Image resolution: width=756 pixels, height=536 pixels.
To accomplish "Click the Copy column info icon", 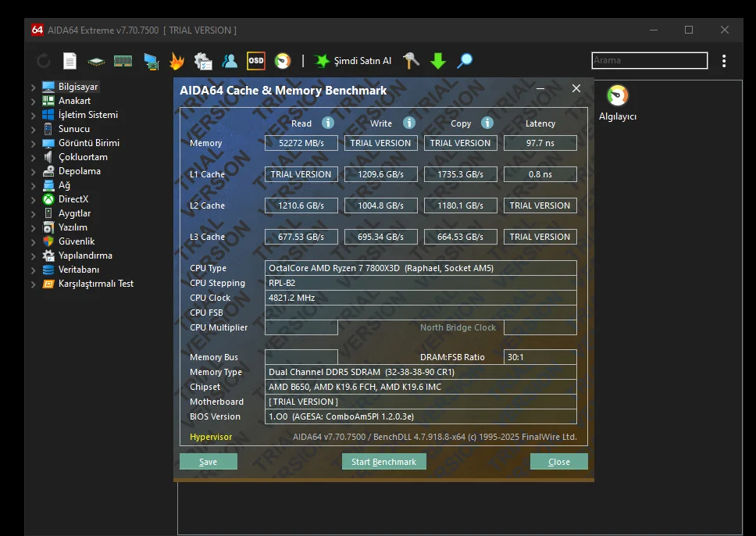I will click(x=487, y=123).
